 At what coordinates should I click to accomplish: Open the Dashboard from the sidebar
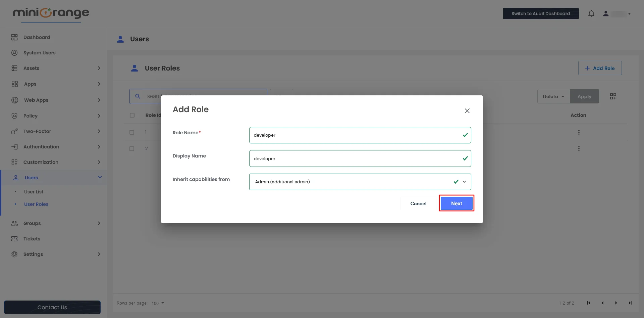coord(37,37)
